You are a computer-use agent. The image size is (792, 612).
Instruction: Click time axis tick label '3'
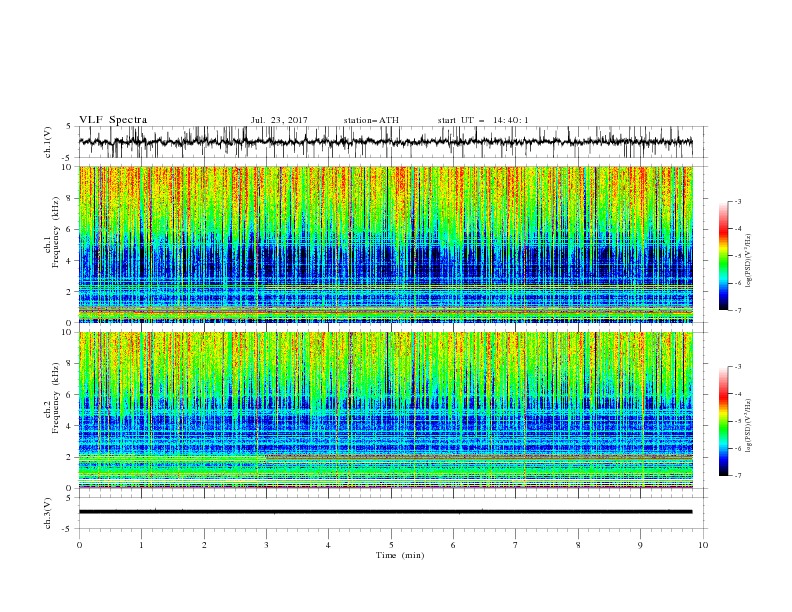(x=266, y=545)
